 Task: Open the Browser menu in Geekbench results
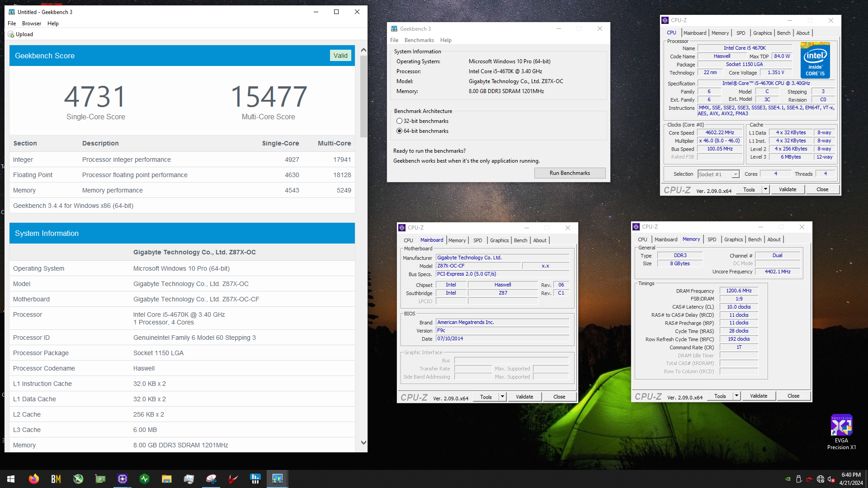32,23
